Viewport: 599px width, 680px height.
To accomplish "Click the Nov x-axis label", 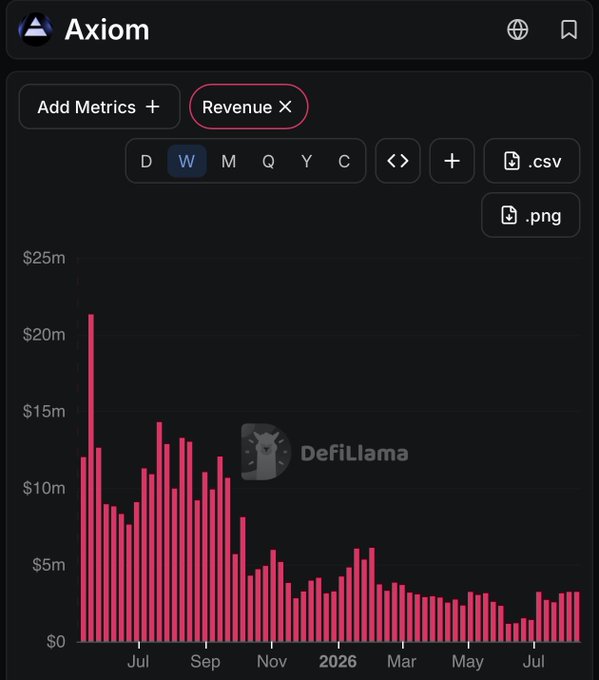I will [272, 661].
